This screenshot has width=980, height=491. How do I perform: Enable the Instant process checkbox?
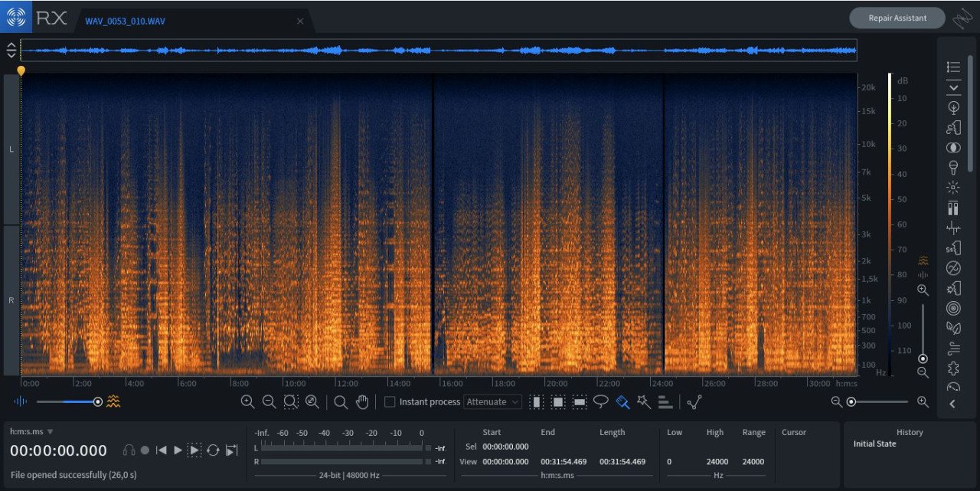click(x=390, y=402)
